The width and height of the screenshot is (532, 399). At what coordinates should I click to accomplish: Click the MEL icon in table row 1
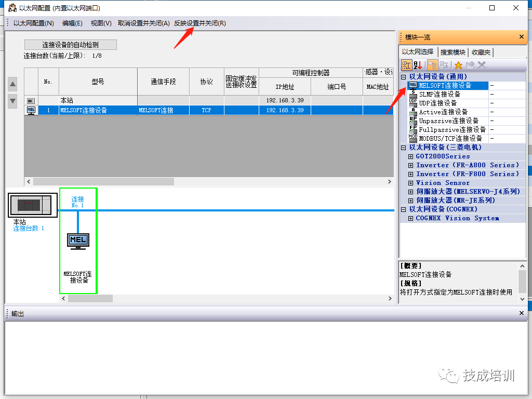(31, 110)
